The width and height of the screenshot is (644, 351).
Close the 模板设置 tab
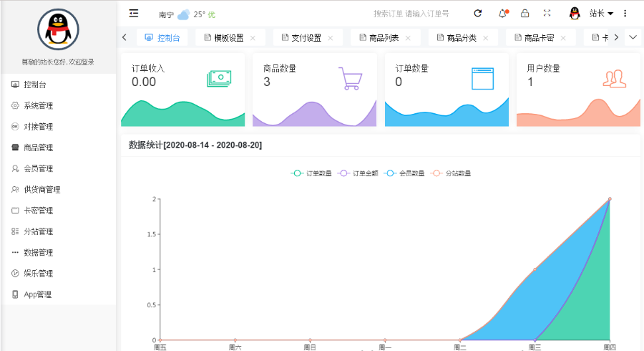[253, 38]
